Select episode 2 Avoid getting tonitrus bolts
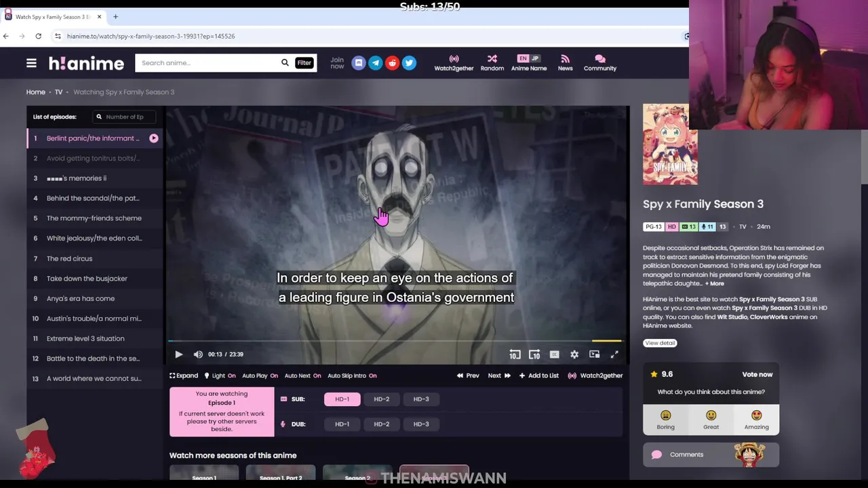This screenshot has width=868, height=488. 95,158
